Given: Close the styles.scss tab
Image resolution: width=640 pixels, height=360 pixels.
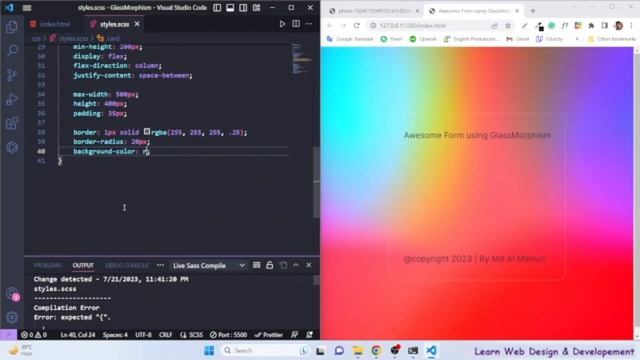Looking at the screenshot, I should 137,24.
